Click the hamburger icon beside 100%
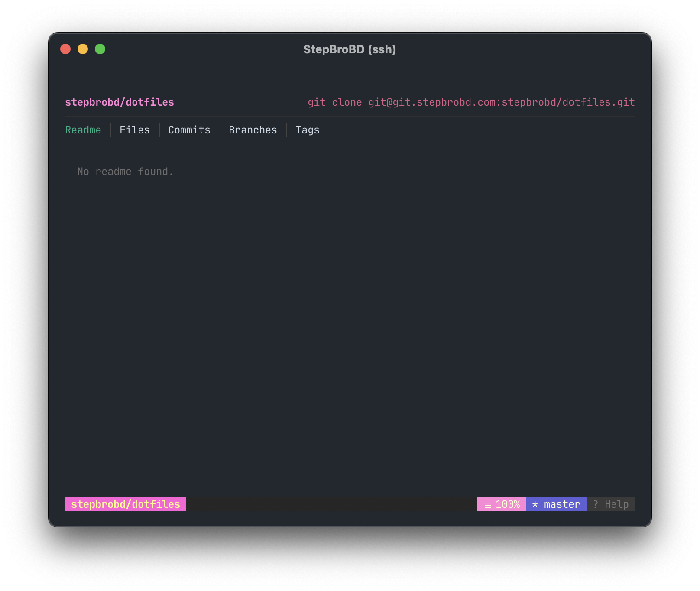This screenshot has height=591, width=700. [487, 504]
